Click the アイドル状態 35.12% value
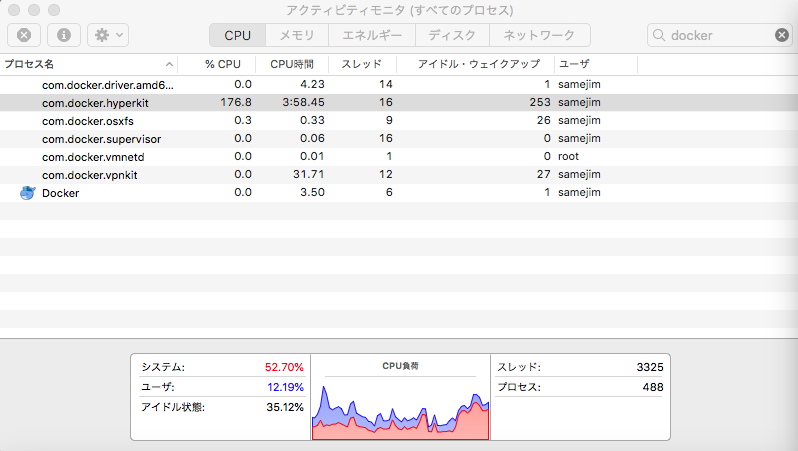The height and width of the screenshot is (451, 798). click(x=284, y=407)
